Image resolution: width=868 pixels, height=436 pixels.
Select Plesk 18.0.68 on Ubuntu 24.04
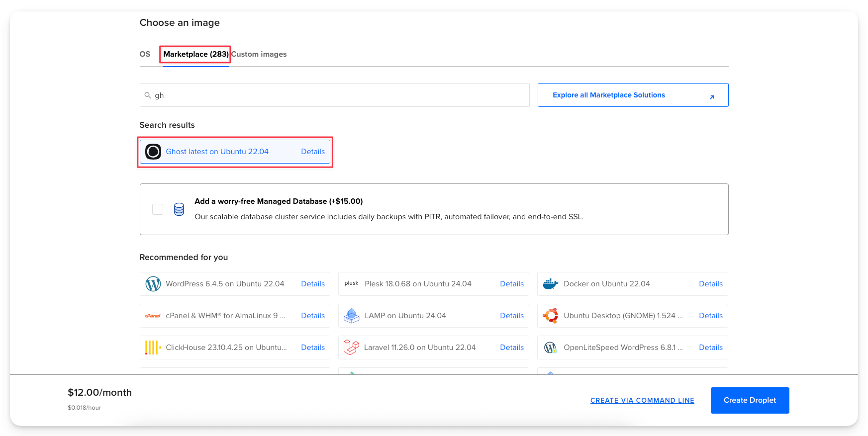434,284
